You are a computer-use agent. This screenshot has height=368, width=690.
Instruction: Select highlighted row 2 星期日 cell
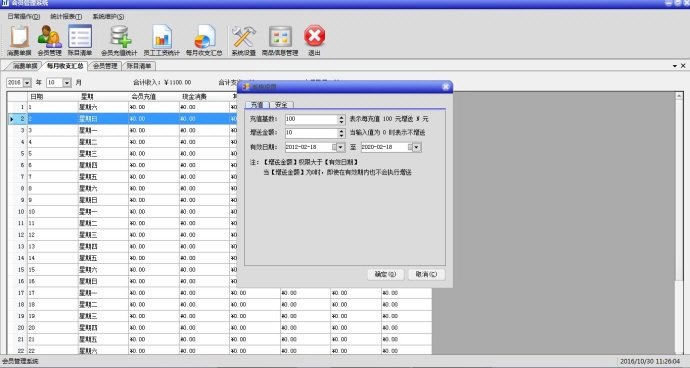point(103,119)
